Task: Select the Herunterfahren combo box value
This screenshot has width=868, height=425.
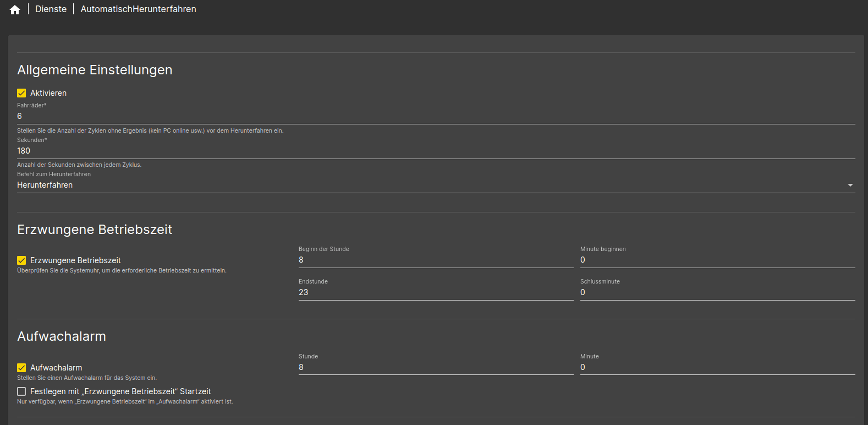Action: [x=429, y=185]
